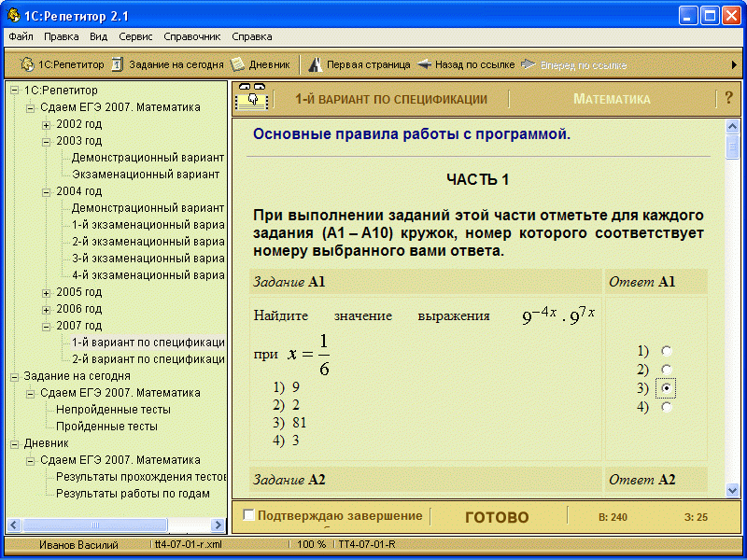Open the Сервис menu

click(x=135, y=36)
